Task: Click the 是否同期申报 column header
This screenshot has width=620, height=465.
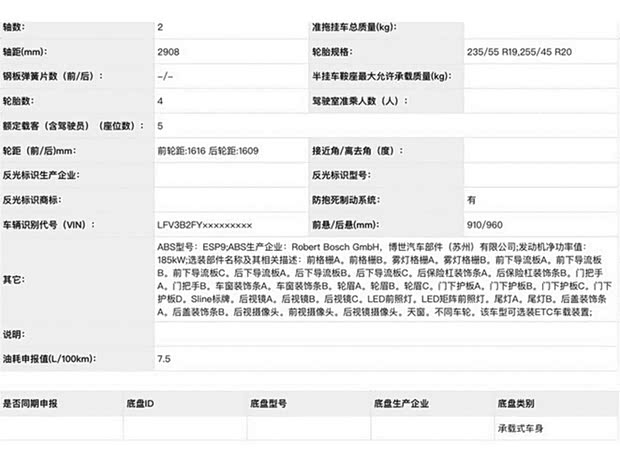Action: point(30,404)
